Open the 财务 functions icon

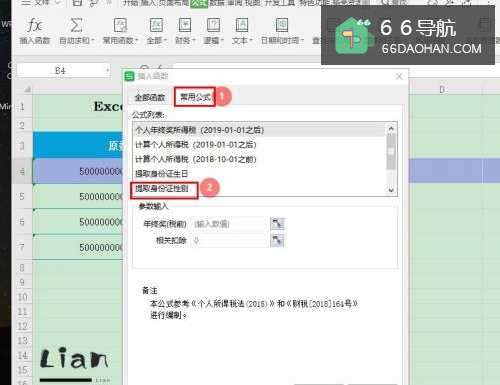pyautogui.click(x=185, y=25)
